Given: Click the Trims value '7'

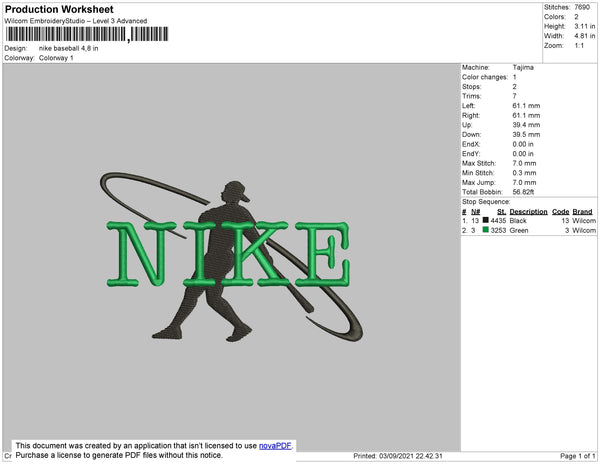Looking at the screenshot, I should [x=515, y=96].
